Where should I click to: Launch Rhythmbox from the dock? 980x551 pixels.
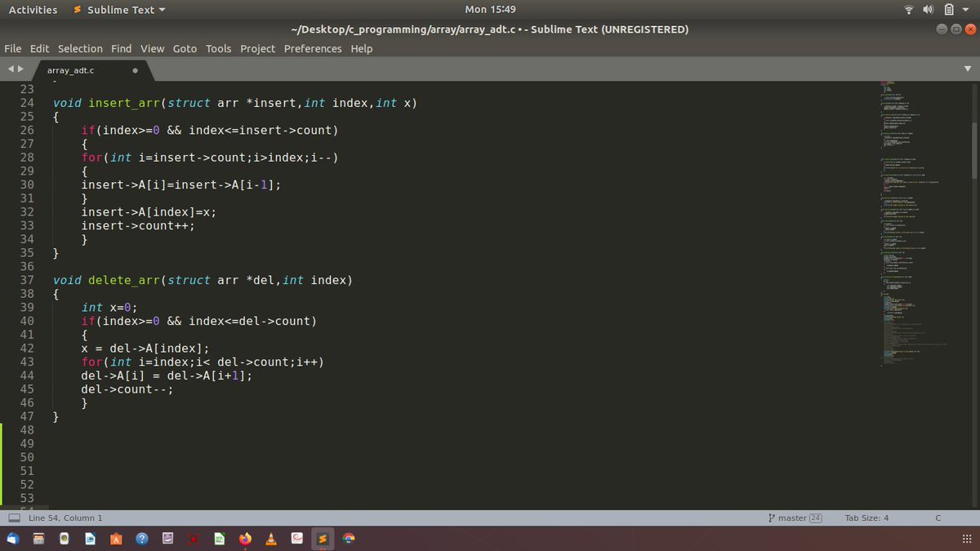click(x=65, y=539)
